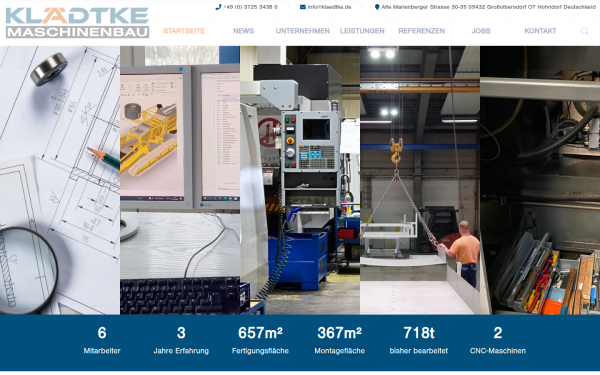
Task: Click the envelope email icon
Action: pos(303,7)
